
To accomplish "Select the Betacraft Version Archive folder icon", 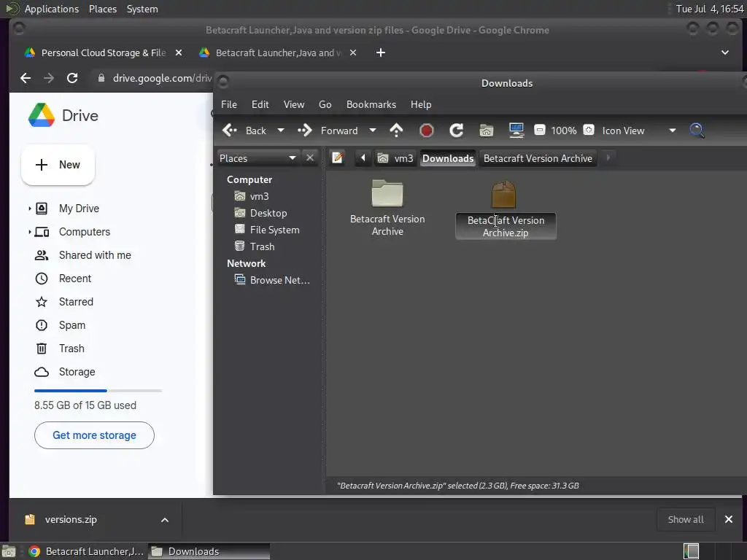I will coord(387,193).
